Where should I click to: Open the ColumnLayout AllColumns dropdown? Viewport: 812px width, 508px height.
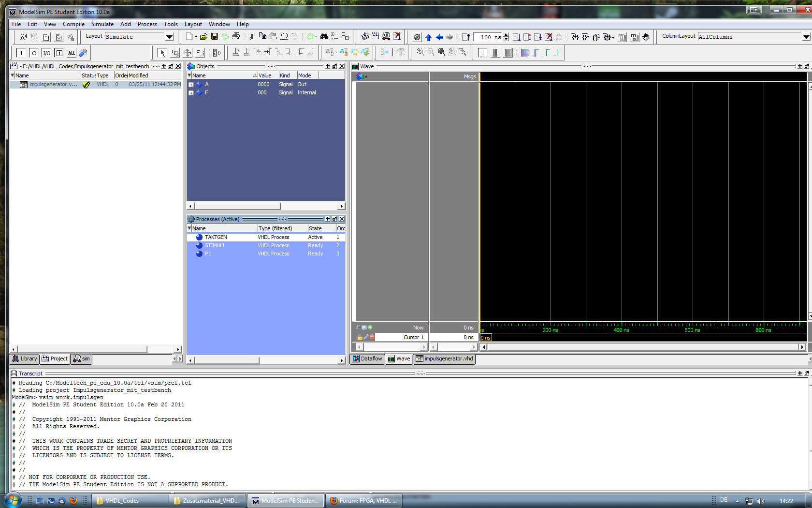[x=806, y=37]
